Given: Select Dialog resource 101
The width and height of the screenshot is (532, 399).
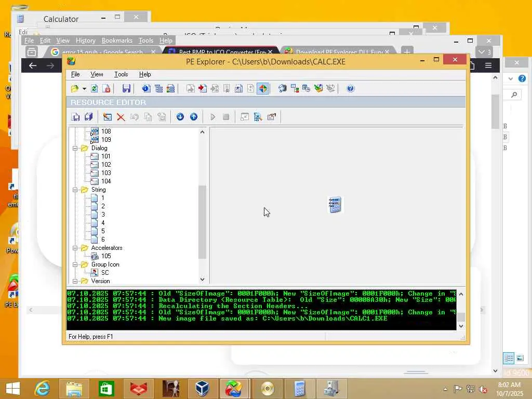Looking at the screenshot, I should pos(106,156).
